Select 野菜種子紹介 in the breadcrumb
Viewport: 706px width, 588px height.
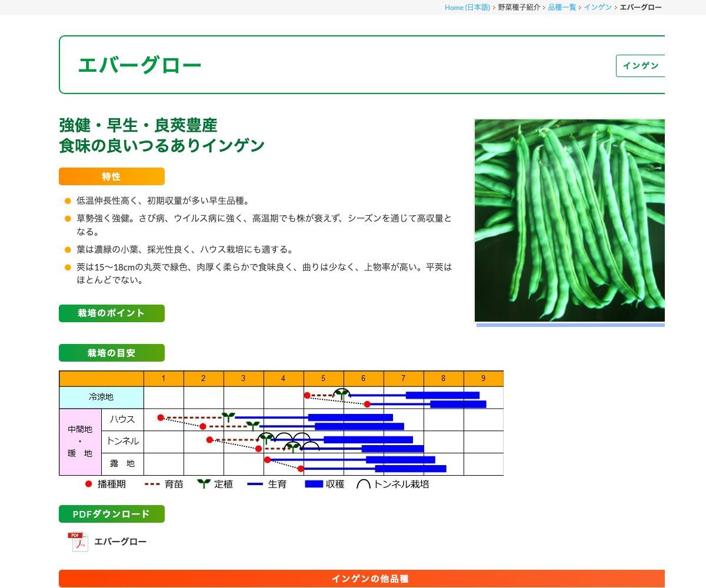coord(519,7)
